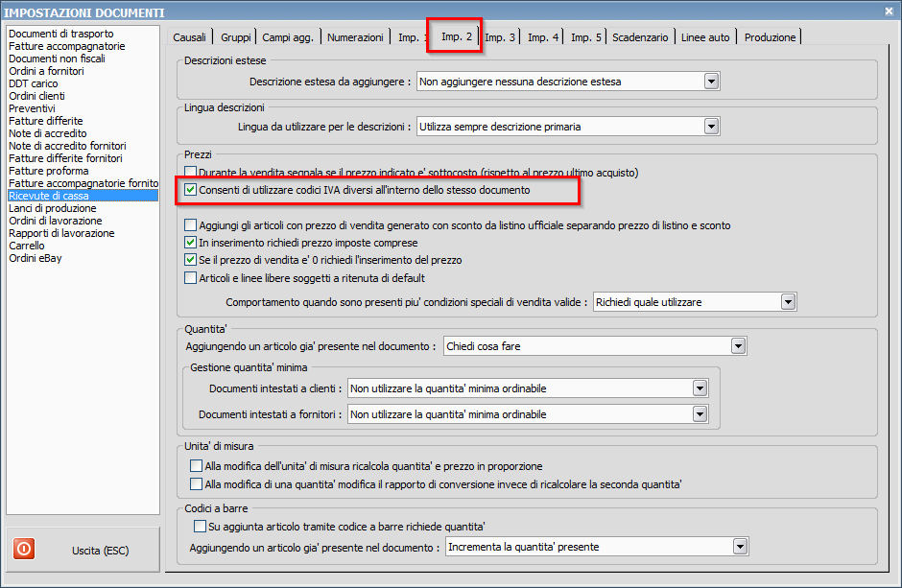Uncheck 'Se il prezzo di vendita e' 0' checkbox
This screenshot has height=588, width=902.
pyautogui.click(x=190, y=260)
